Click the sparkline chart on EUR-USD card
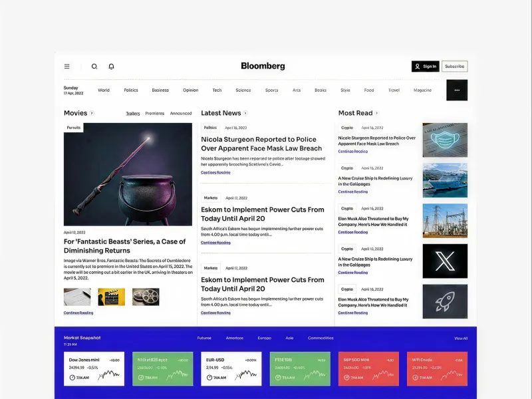Screen dimensions: 532x399 coord(246,374)
